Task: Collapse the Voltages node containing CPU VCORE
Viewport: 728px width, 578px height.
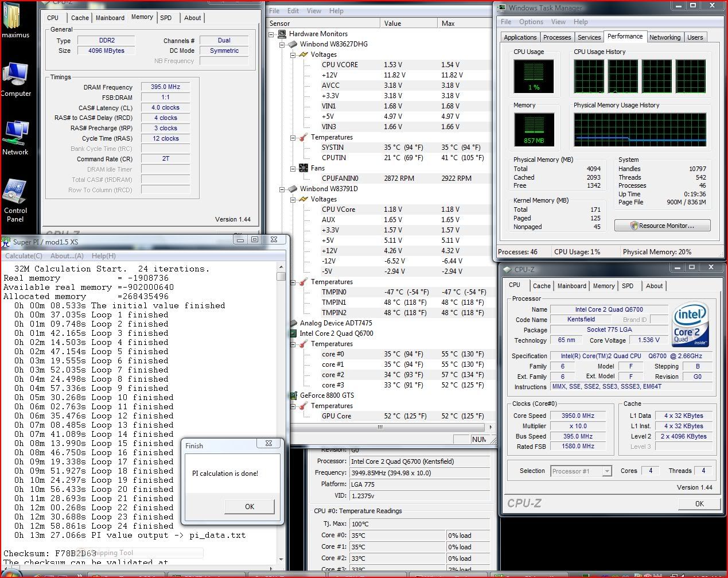Action: pos(293,55)
